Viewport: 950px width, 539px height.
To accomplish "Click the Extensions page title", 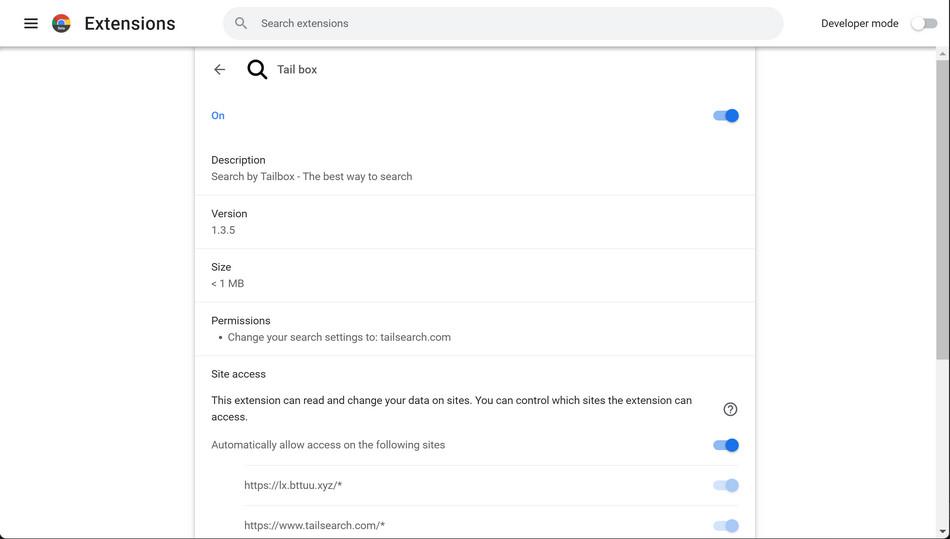I will pos(130,23).
